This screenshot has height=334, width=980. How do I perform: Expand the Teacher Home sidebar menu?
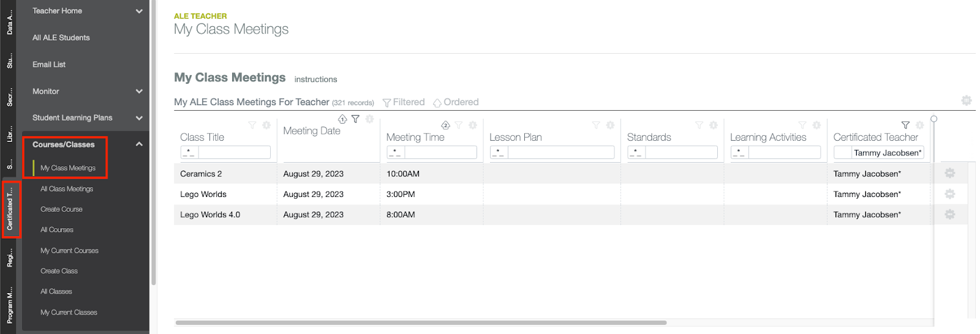point(139,11)
